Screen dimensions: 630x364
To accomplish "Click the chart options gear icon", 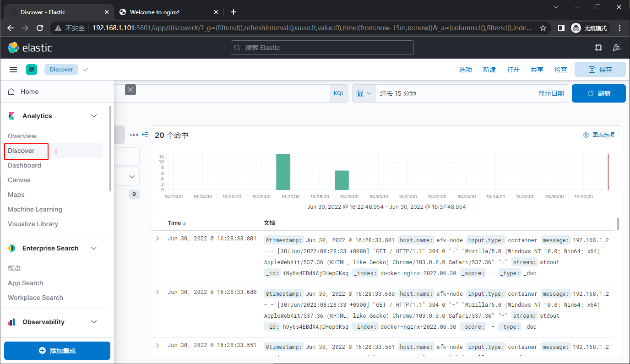I will pos(586,135).
